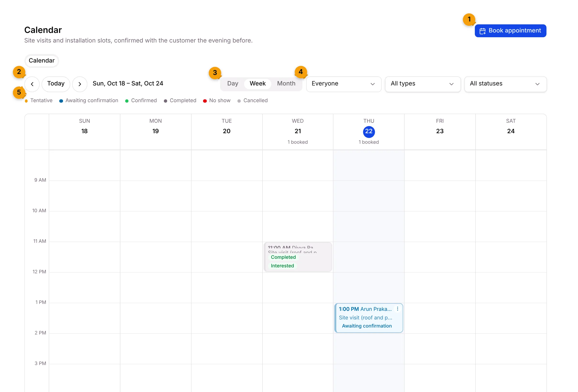Click the date range Sun, Oct 18 – Sat, Oct 24
The image size is (578, 392).
128,84
